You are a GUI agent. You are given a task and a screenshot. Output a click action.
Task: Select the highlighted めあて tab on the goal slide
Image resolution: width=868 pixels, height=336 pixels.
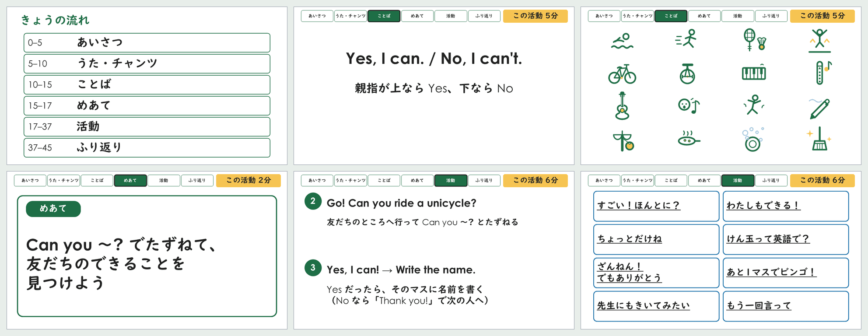click(x=130, y=181)
